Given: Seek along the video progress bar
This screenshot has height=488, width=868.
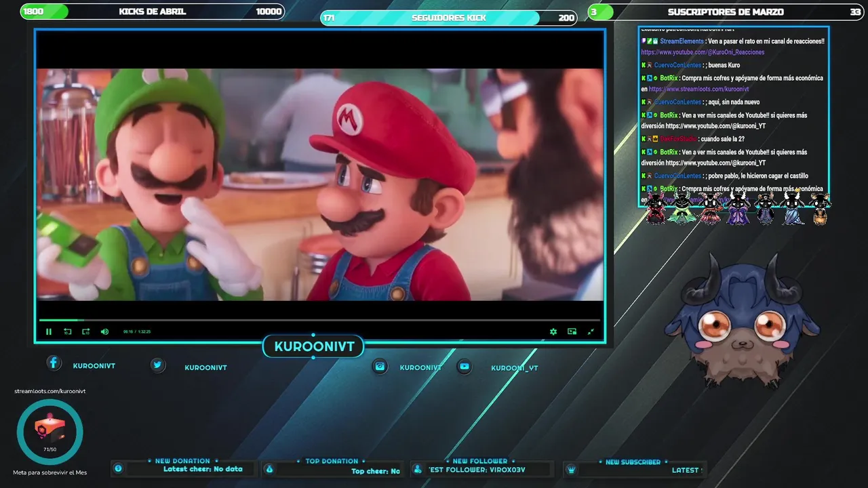Looking at the screenshot, I should (319, 320).
